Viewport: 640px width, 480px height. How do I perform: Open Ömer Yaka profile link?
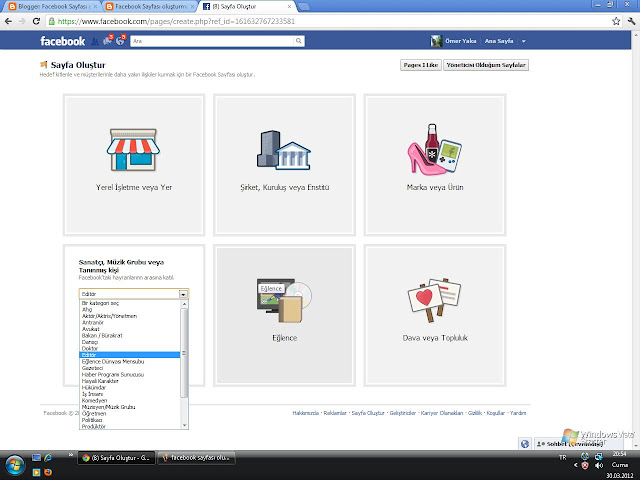coord(460,41)
